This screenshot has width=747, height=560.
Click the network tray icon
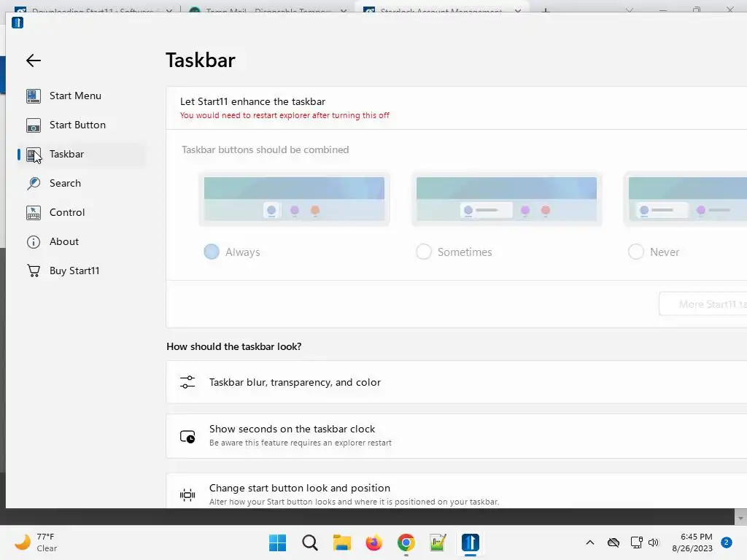(636, 542)
